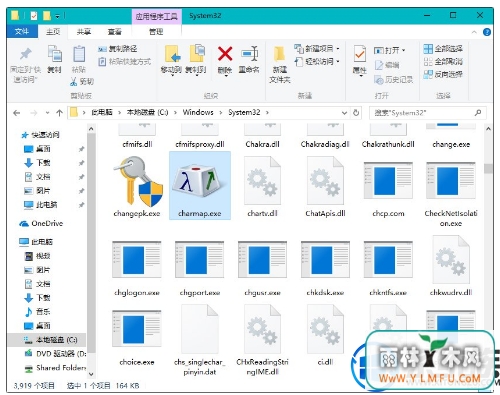This screenshot has width=500, height=395.
Task: Open Downloads under Quick access
Action: click(37, 163)
